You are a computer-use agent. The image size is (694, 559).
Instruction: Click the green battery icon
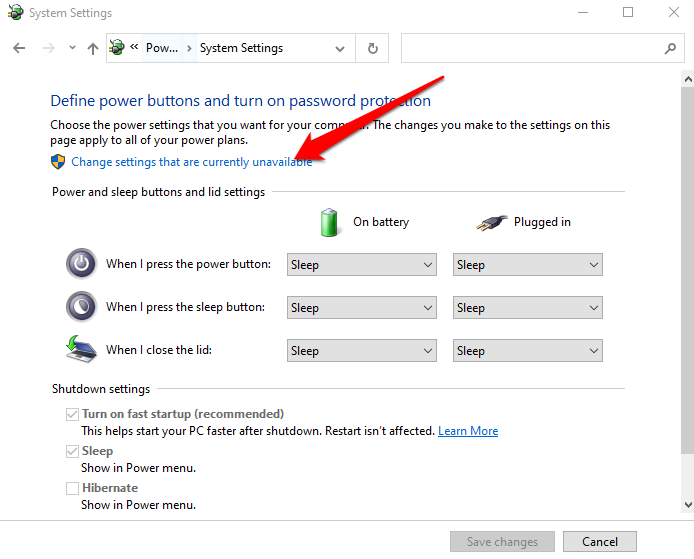(x=330, y=222)
